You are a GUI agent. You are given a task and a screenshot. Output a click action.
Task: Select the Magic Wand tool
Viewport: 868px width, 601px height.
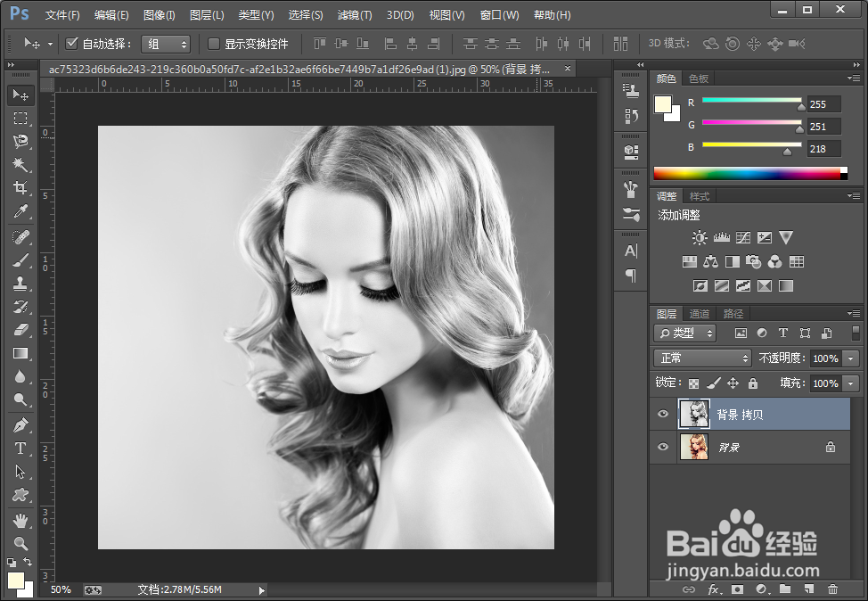(20, 164)
